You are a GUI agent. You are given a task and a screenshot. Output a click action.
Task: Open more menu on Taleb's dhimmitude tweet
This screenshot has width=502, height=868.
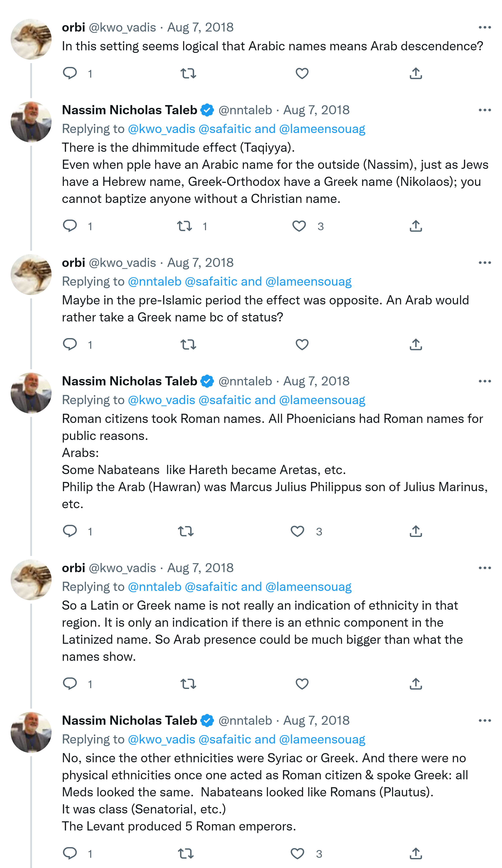pyautogui.click(x=485, y=110)
